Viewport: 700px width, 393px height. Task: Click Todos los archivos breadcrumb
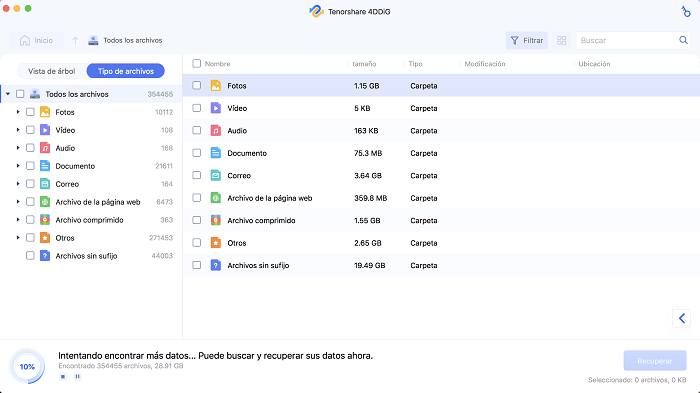tap(133, 40)
